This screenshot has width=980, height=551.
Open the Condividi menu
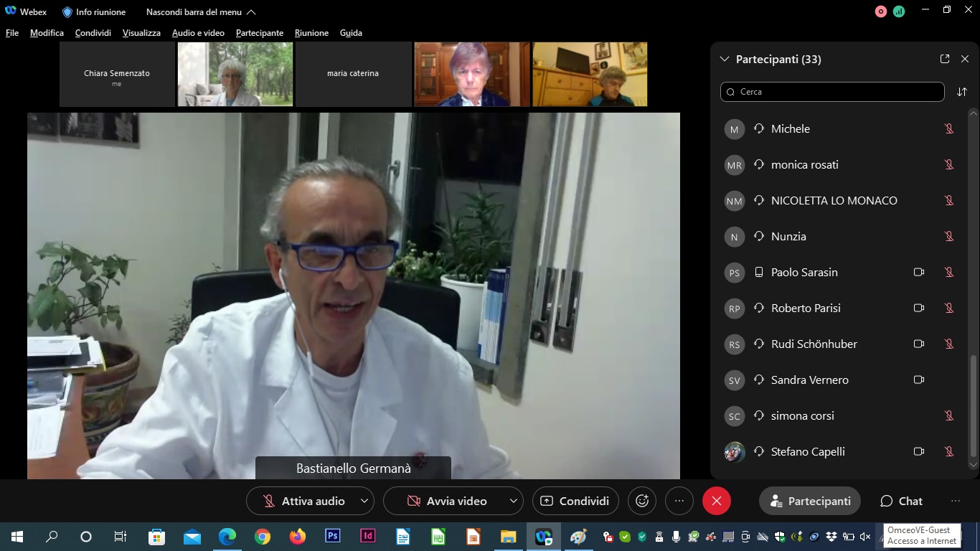(x=93, y=33)
